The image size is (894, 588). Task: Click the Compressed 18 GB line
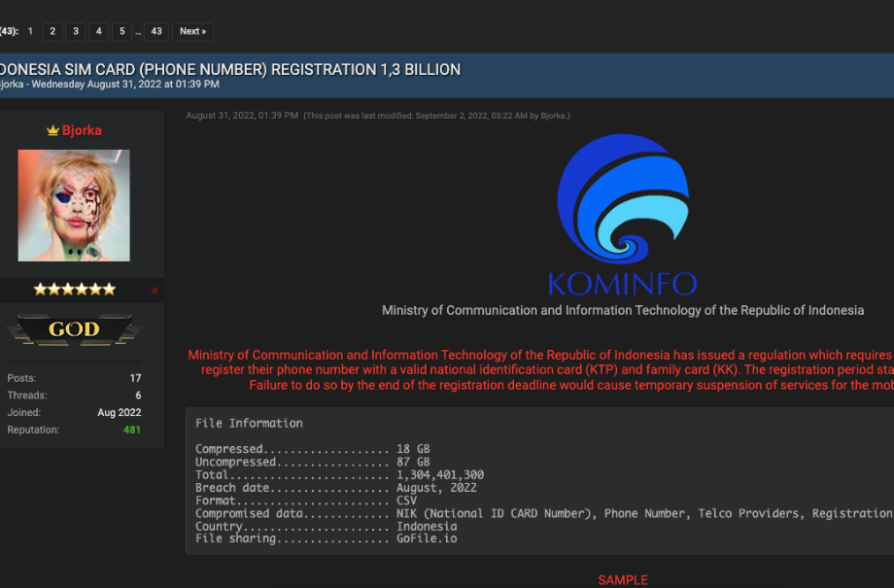[313, 449]
